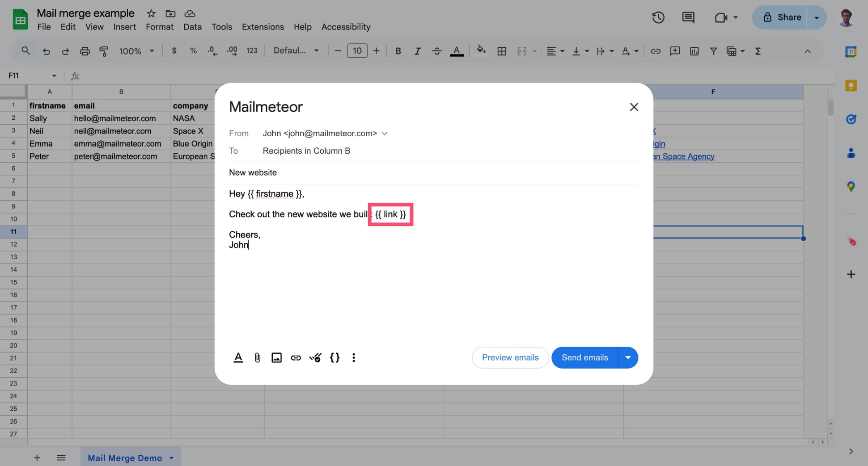The width and height of the screenshot is (868, 466).
Task: Open the Accessibility menu
Action: (x=346, y=27)
